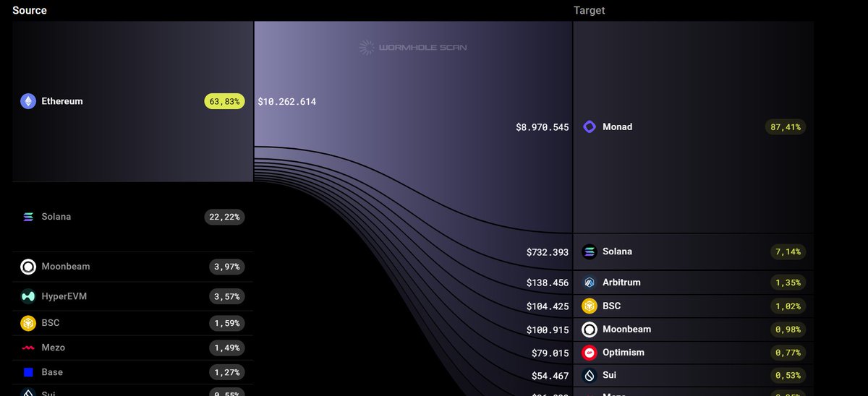Click the Sui icon in Target list
The width and height of the screenshot is (868, 396).
pyautogui.click(x=590, y=376)
